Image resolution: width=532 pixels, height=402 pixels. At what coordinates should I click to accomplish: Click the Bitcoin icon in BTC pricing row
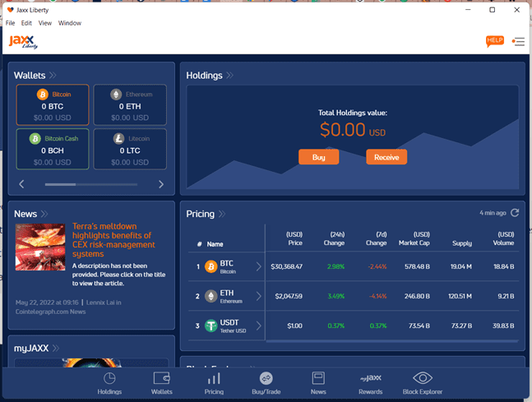(x=211, y=266)
